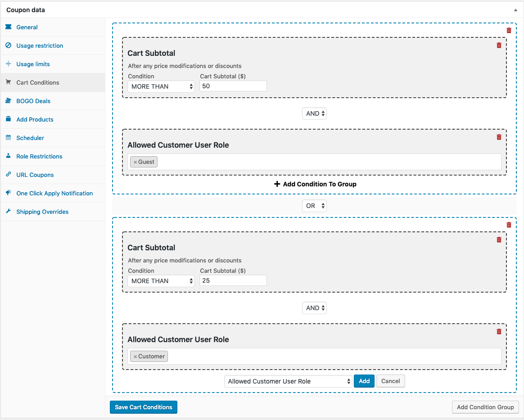Click the Scheduler calendar icon
The image size is (524, 420).
9,137
